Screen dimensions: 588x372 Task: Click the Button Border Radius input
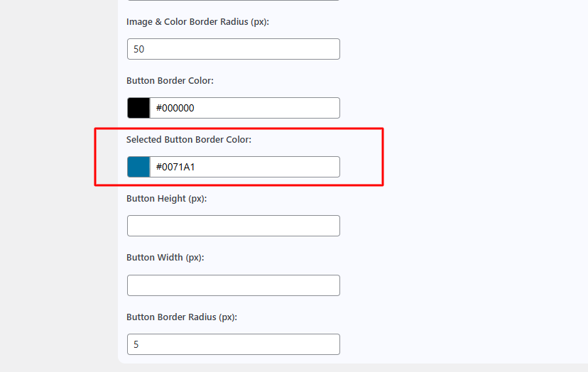pyautogui.click(x=233, y=344)
